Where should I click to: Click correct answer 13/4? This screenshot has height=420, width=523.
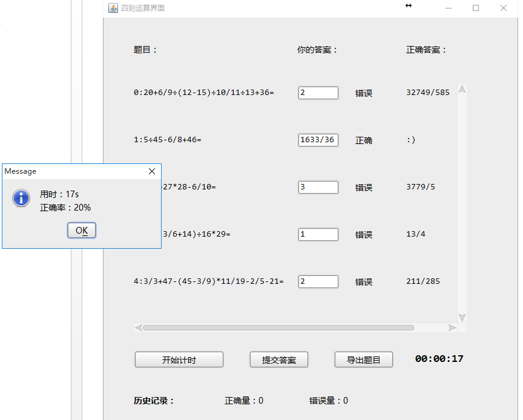(x=416, y=234)
